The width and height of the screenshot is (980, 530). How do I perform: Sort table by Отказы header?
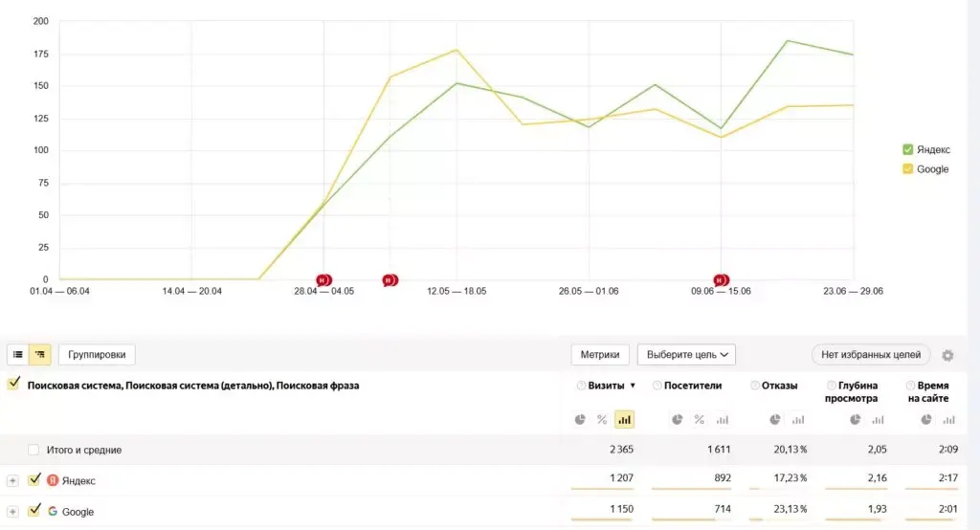pos(779,386)
